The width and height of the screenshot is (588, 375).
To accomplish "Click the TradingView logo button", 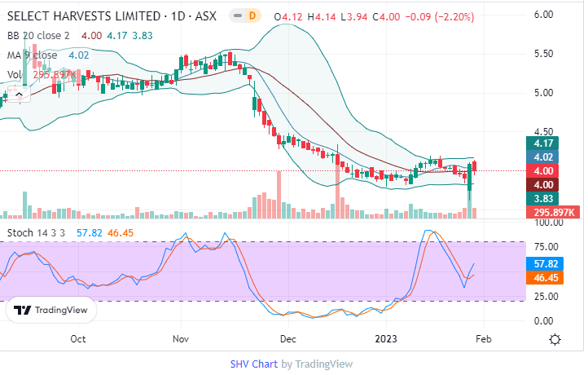I will [x=52, y=311].
